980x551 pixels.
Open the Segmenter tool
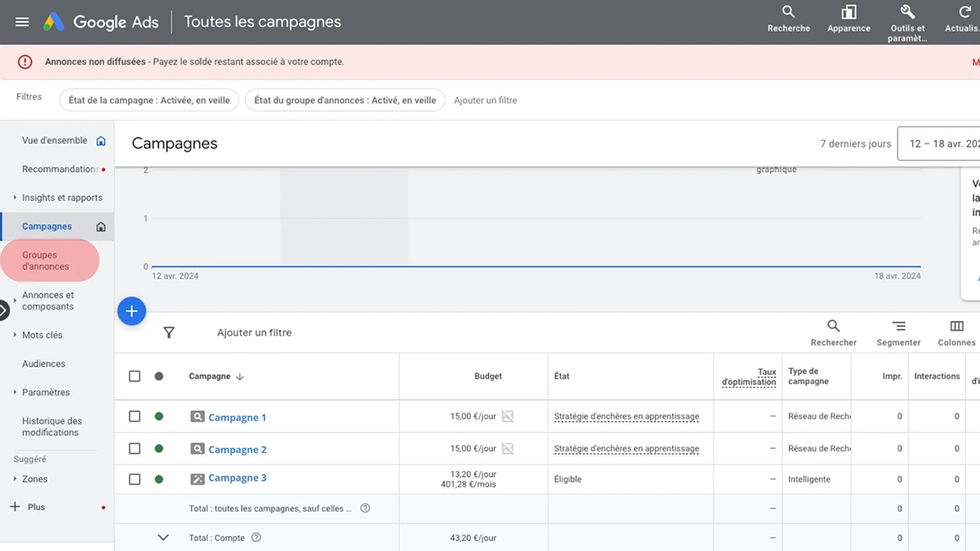click(x=898, y=333)
